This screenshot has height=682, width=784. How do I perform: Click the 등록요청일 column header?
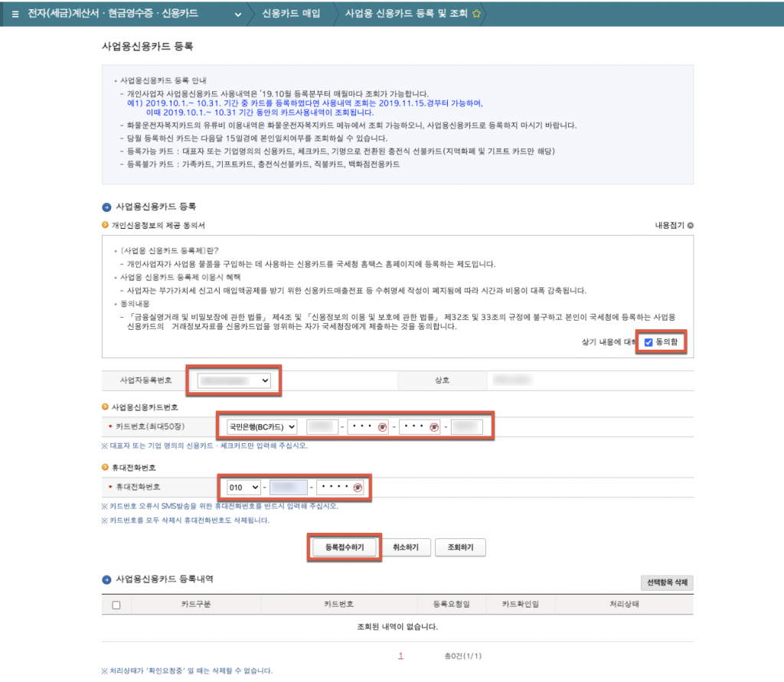(452, 604)
